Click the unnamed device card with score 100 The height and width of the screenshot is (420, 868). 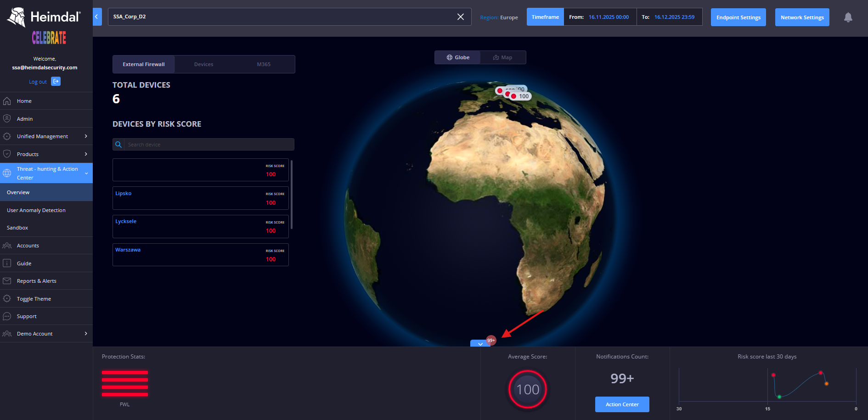pos(201,170)
